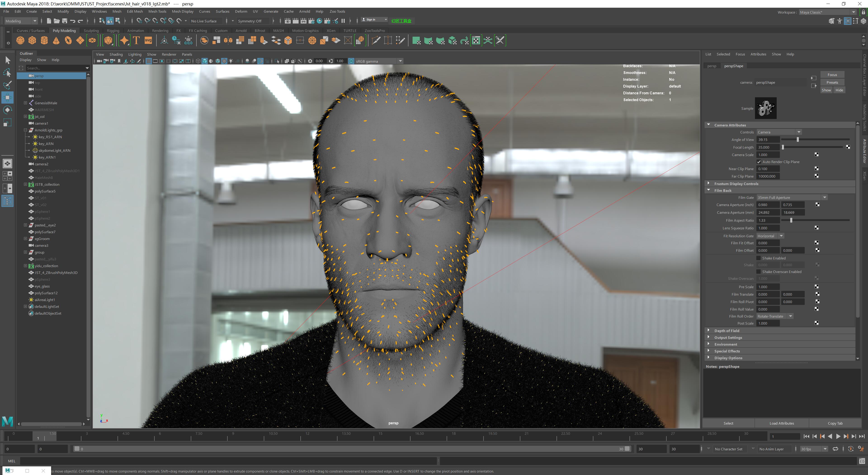Open the Arnold menu in the main menu bar
Image resolution: width=868 pixels, height=475 pixels.
coord(304,12)
